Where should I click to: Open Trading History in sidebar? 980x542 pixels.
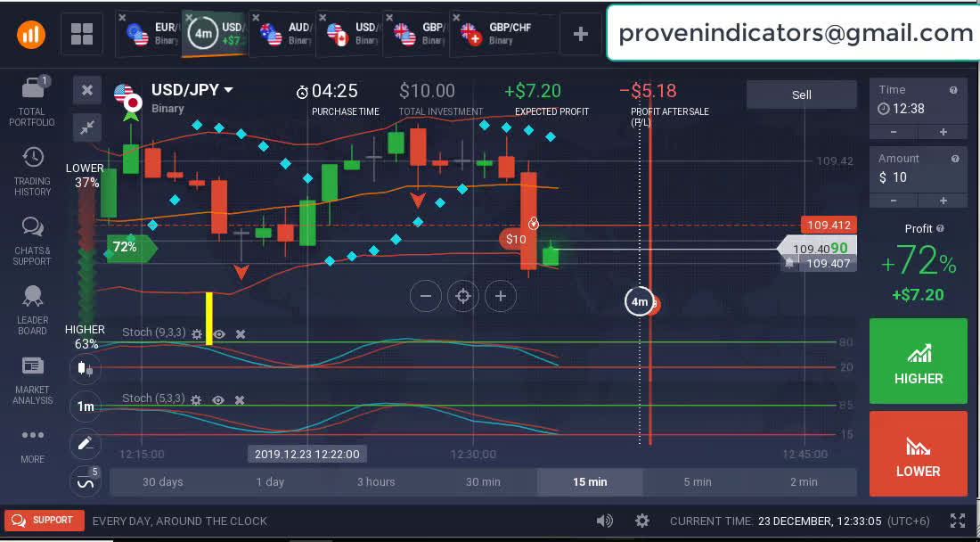[32, 159]
